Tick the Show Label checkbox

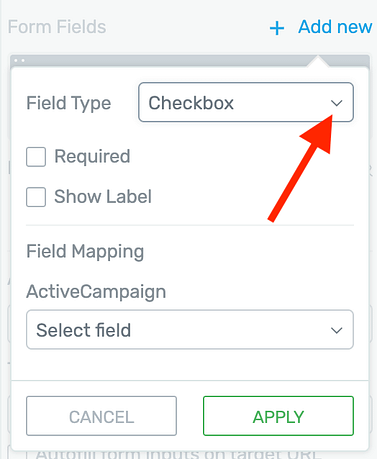pos(36,197)
